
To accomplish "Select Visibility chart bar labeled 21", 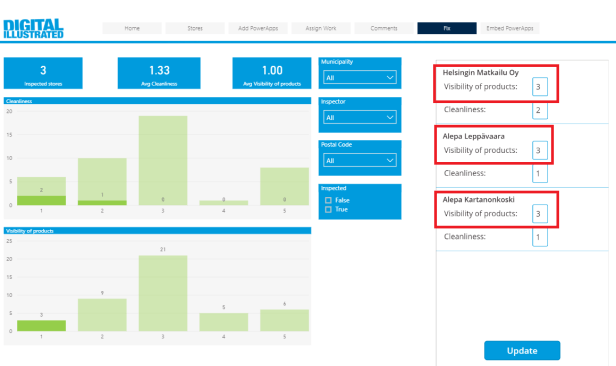I will 163,293.
